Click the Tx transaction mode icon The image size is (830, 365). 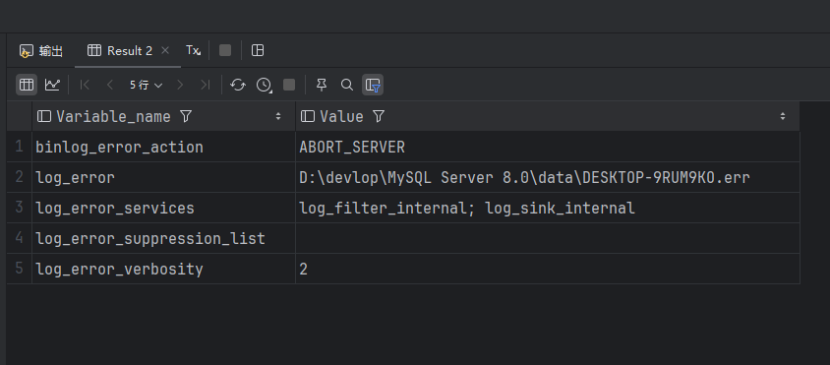tap(193, 50)
